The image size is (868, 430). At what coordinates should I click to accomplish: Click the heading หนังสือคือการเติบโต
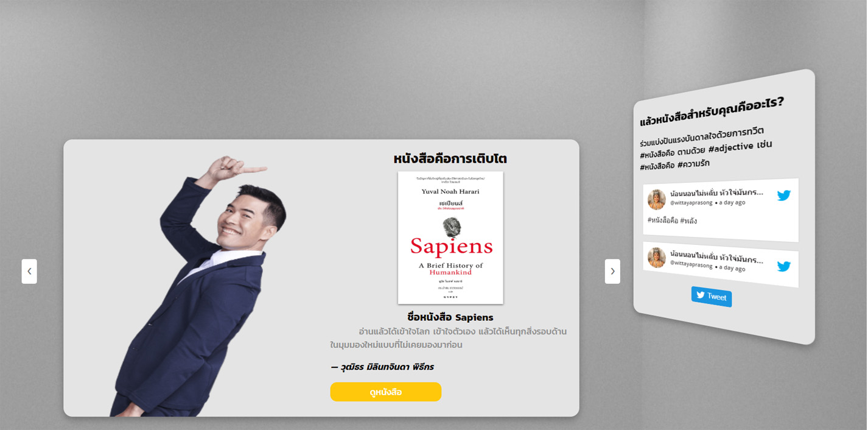tap(450, 159)
